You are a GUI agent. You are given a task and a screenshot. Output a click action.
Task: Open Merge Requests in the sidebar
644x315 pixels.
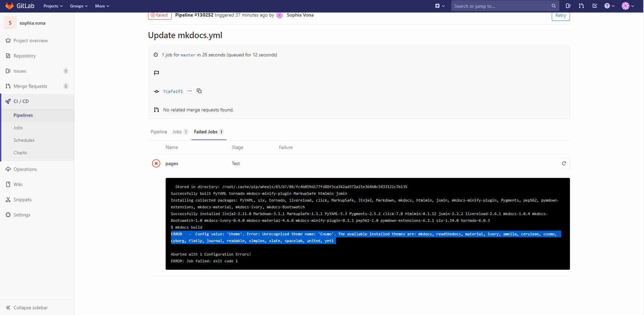[x=30, y=86]
